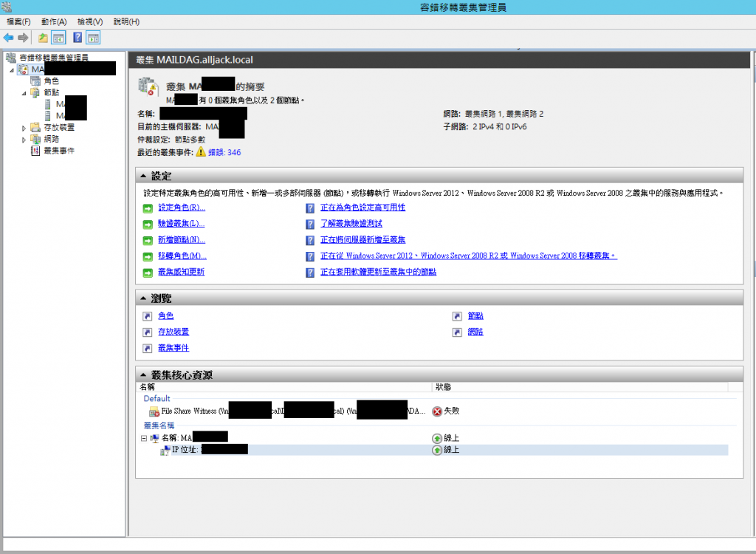This screenshot has height=554, width=756.
Task: Click green arrow icon beside 驗證叢集
Action: tap(148, 225)
